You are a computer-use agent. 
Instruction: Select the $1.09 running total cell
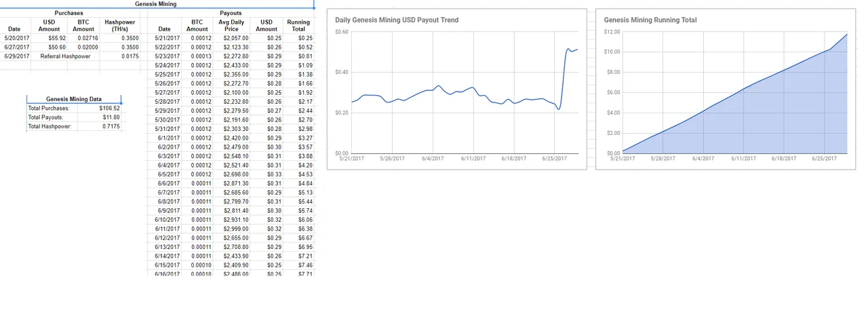[299, 65]
